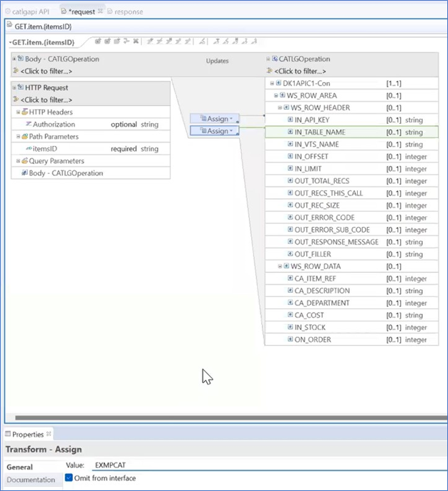Click the HTTP Headers folder icon
This screenshot has height=491, width=448.
[25, 112]
